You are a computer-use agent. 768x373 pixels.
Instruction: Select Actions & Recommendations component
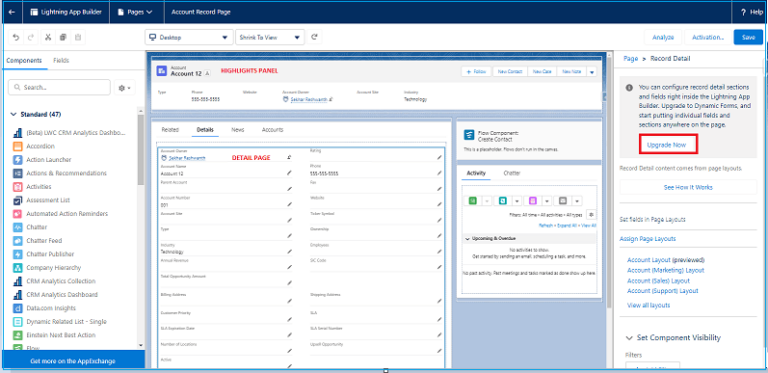(x=60, y=173)
